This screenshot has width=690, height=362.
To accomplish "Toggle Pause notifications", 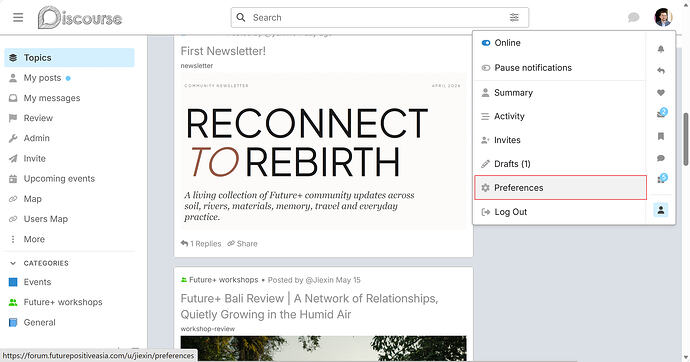I will point(560,68).
